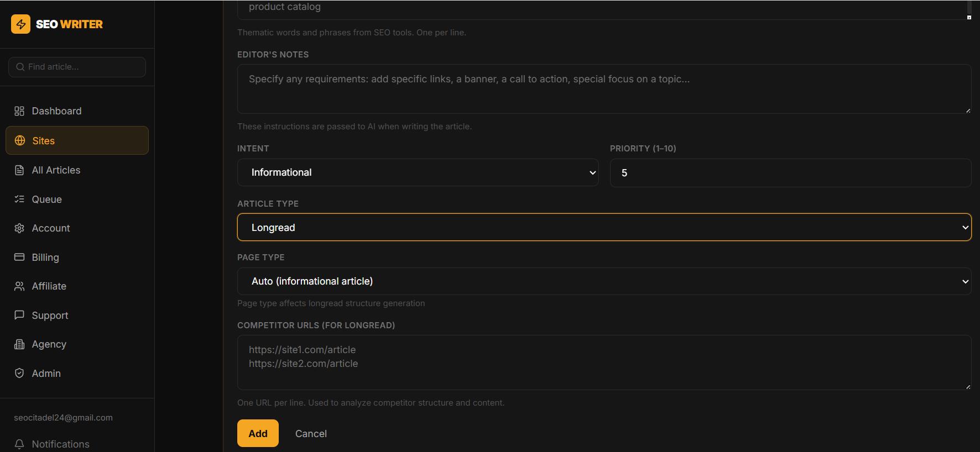Click the Admin shield icon

[19, 373]
